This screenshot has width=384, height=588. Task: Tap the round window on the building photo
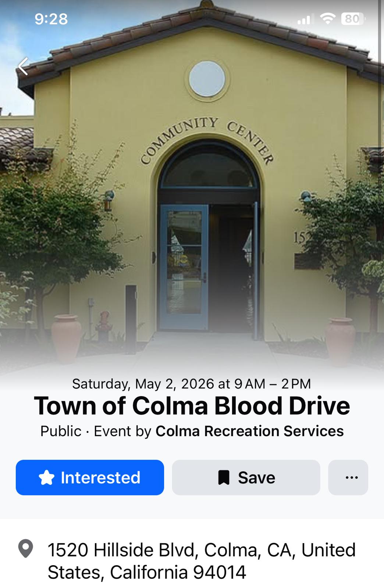click(x=207, y=79)
